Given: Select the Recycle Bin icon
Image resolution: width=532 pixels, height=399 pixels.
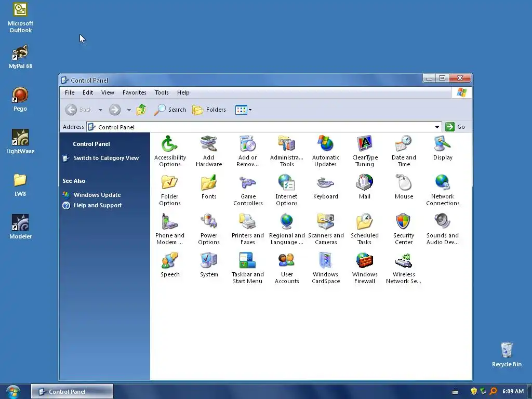Looking at the screenshot, I should [x=507, y=354].
